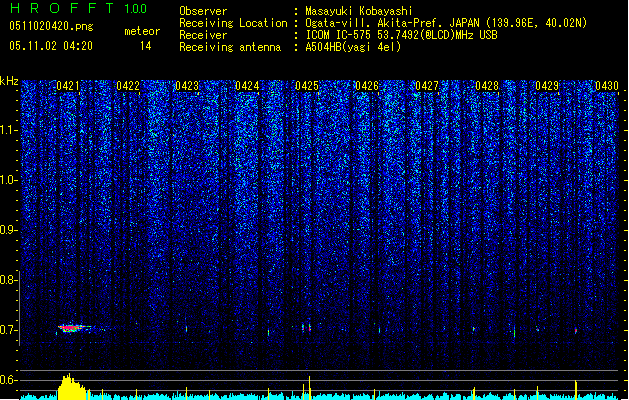Click the 0428 time marker

[x=487, y=86]
